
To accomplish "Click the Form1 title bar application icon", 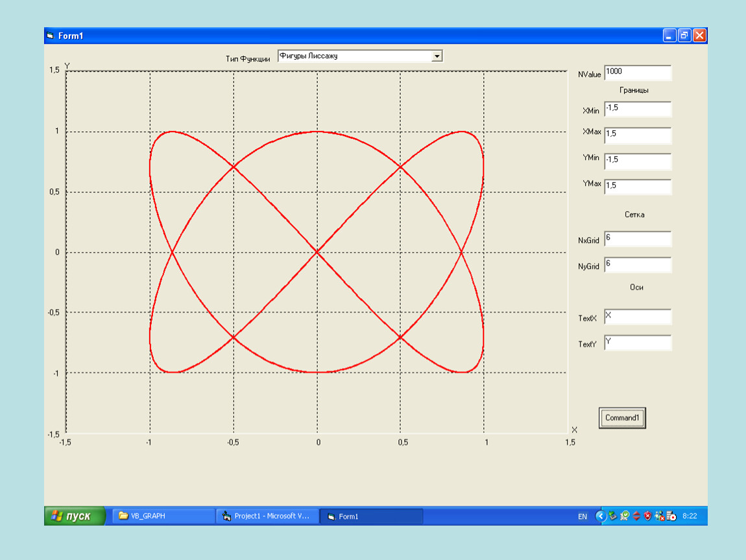I will point(51,36).
